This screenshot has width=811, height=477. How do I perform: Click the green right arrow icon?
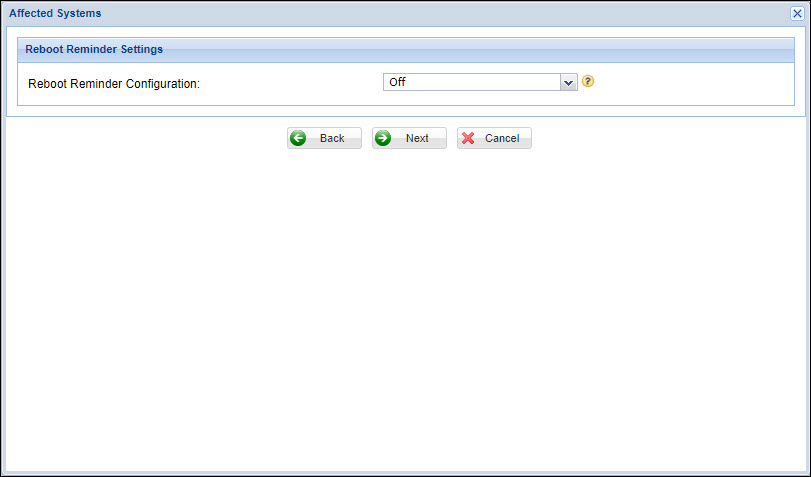tap(383, 138)
